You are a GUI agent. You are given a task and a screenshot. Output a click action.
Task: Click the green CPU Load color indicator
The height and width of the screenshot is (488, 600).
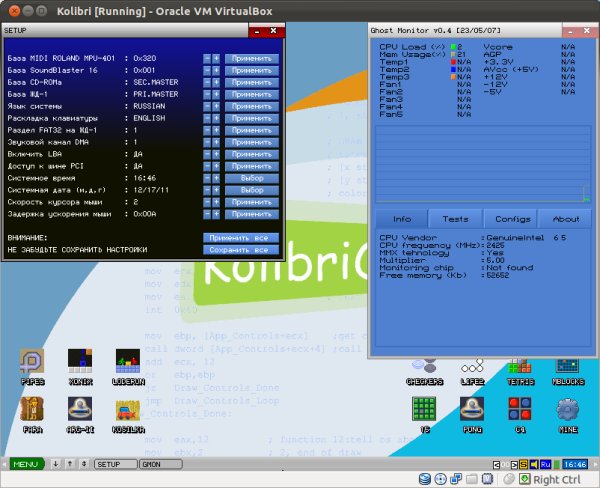[452, 46]
